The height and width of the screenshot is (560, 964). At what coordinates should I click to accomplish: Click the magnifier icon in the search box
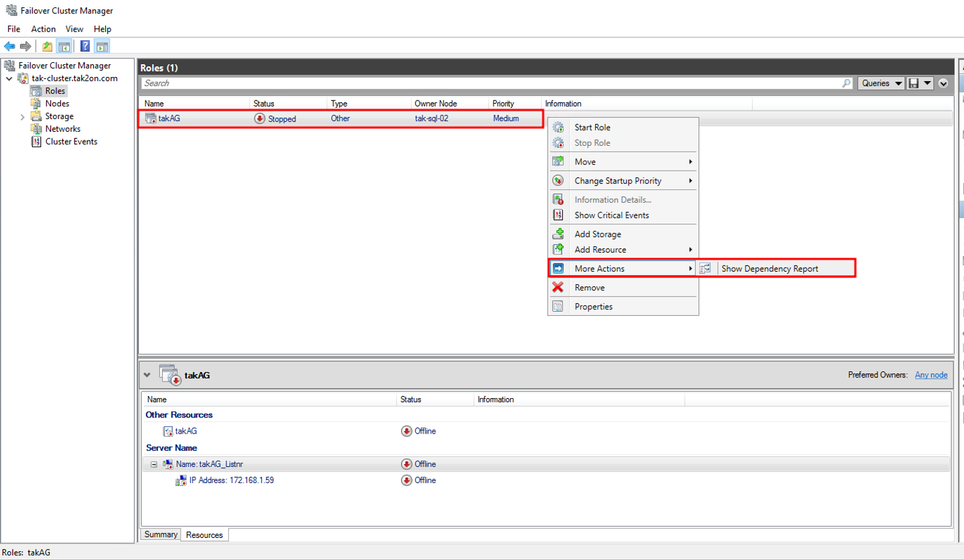click(847, 84)
